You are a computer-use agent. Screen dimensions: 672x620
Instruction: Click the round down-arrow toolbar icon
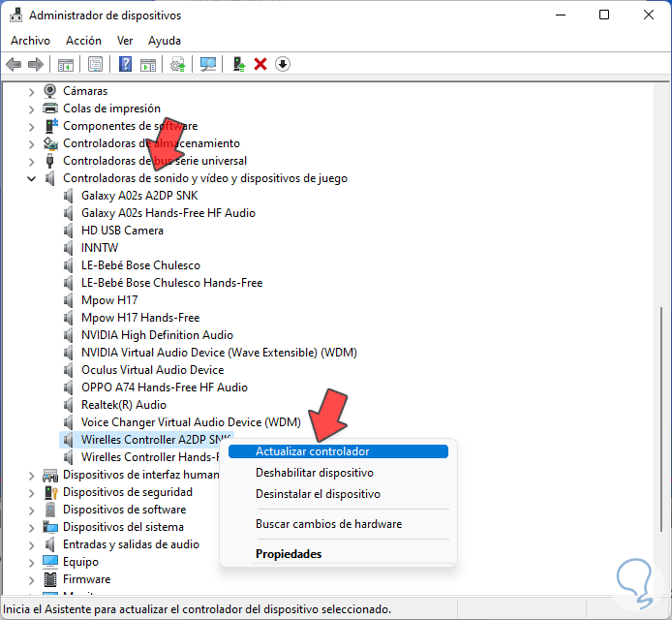coord(283,64)
